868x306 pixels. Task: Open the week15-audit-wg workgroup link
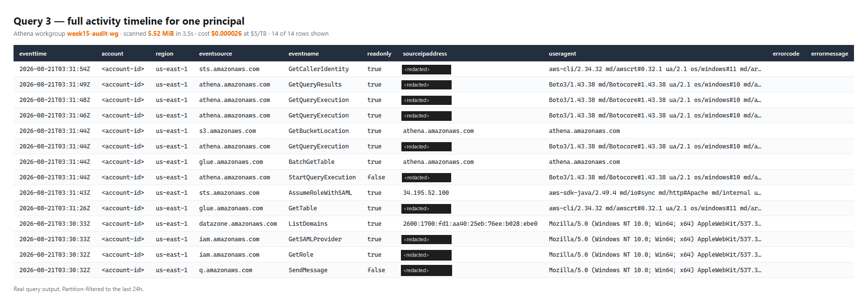pos(92,34)
